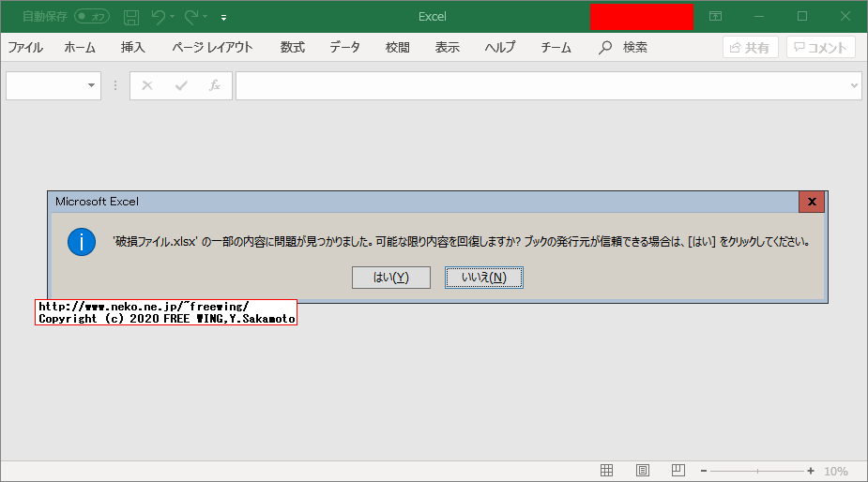Screen dimensions: 868x482
Task: Toggle the AutoSave (自動保存) switch
Action: pos(92,17)
